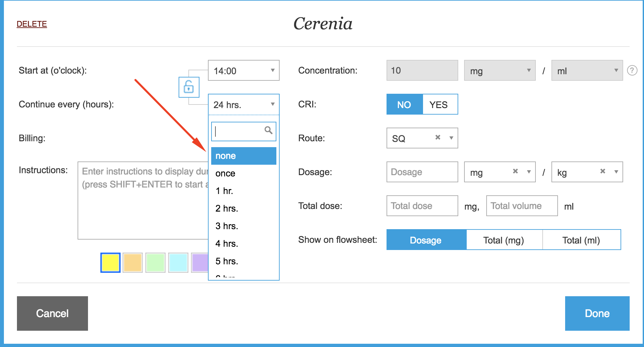The width and height of the screenshot is (644, 347).
Task: Clear the SQ route selection
Action: tap(438, 137)
